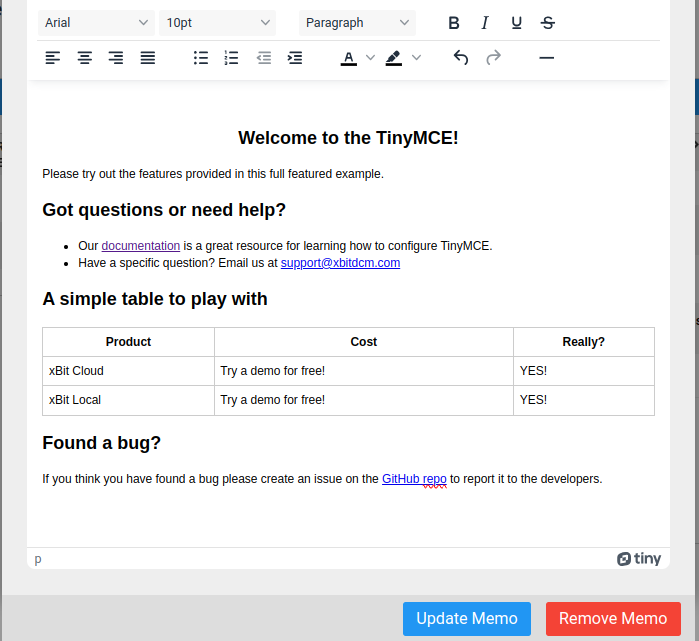Center align text
Image resolution: width=699 pixels, height=641 pixels.
84,58
